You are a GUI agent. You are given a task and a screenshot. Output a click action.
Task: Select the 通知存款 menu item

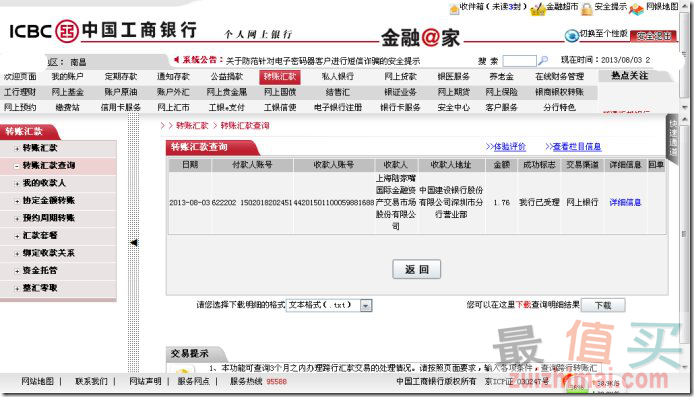(173, 77)
